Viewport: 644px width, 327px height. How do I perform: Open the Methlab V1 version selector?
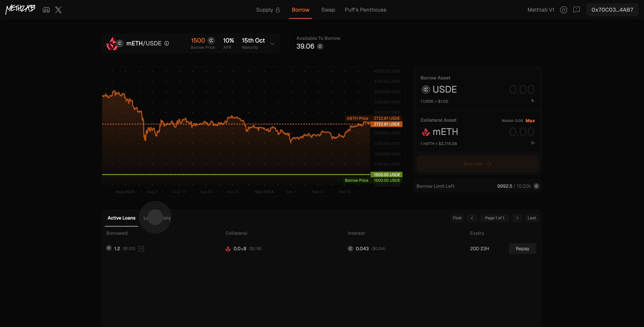coord(541,10)
